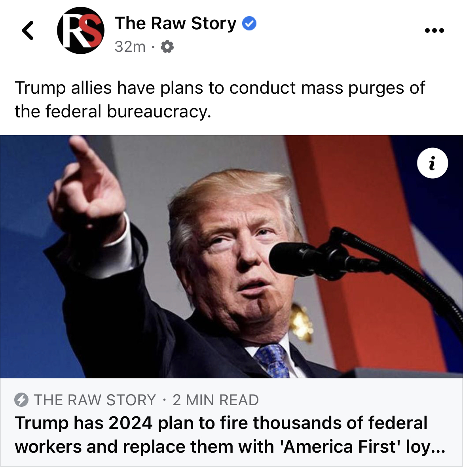463x476 pixels.
Task: Click the caption text "the federal bureaucracy."
Action: 113,111
